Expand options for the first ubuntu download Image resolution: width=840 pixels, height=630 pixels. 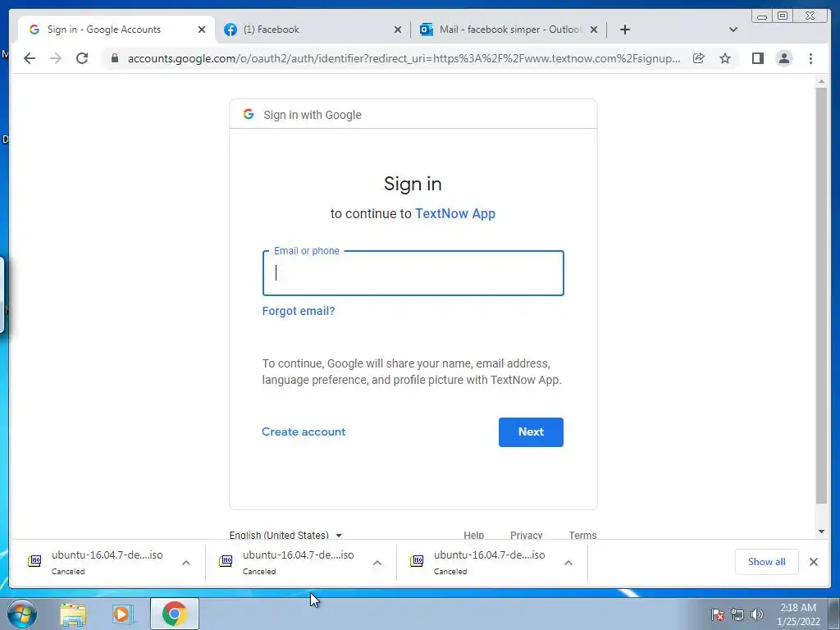(x=186, y=563)
